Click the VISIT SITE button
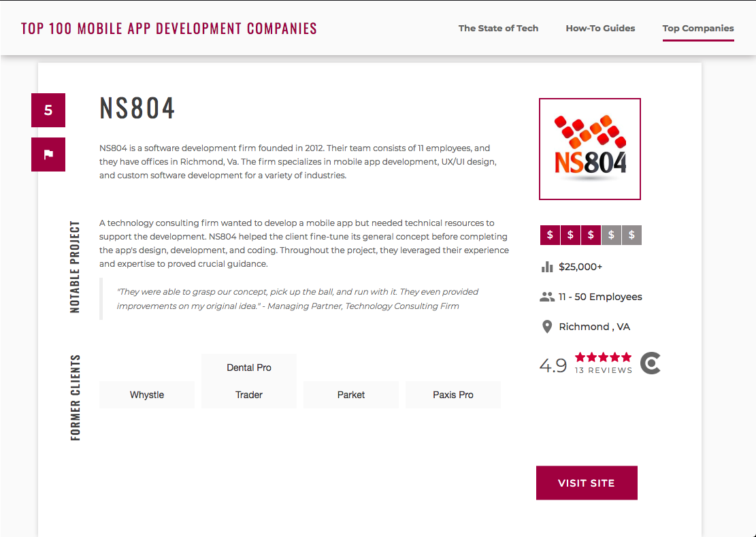The width and height of the screenshot is (756, 537). 587,483
